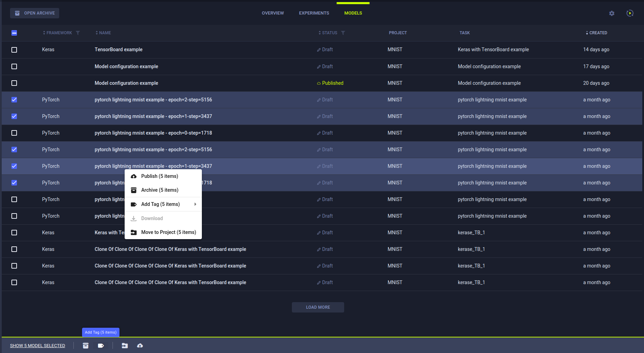Click Show 5 Model Selected link
The width and height of the screenshot is (644, 353).
pyautogui.click(x=37, y=345)
